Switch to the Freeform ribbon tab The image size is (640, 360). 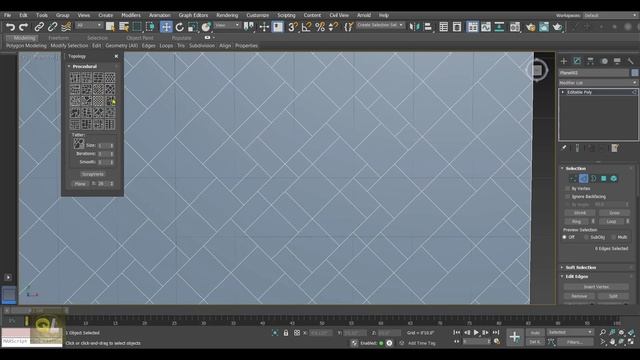coord(59,38)
